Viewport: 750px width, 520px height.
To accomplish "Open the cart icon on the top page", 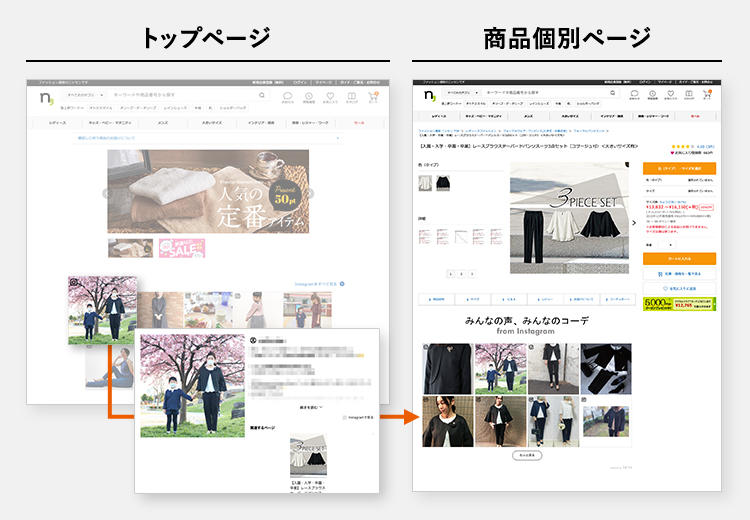I will click(x=373, y=97).
